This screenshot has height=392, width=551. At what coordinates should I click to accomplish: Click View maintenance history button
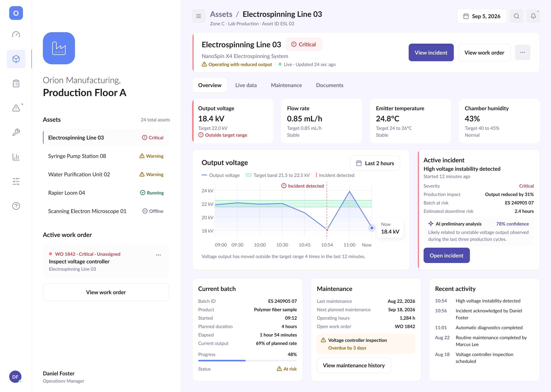click(354, 365)
